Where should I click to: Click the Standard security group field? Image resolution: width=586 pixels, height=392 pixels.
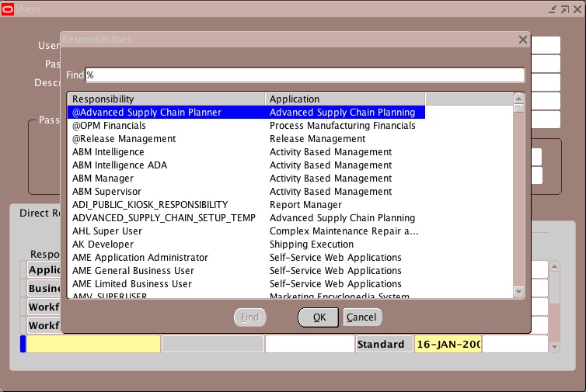click(385, 344)
